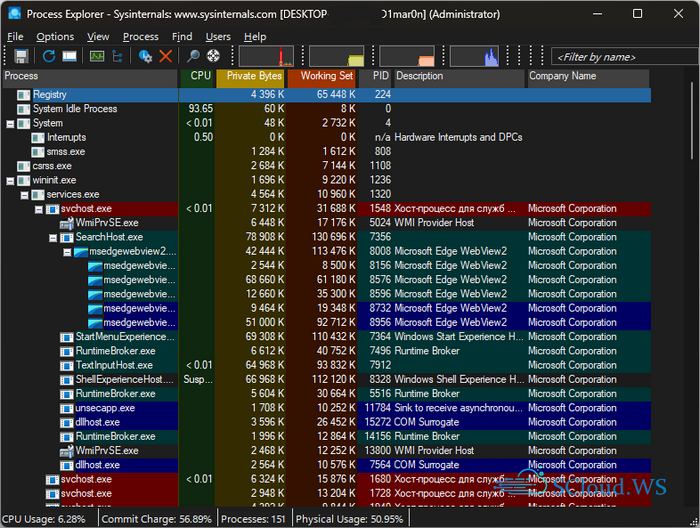
Task: Collapse the wininit.exe tree node
Action: (x=10, y=180)
